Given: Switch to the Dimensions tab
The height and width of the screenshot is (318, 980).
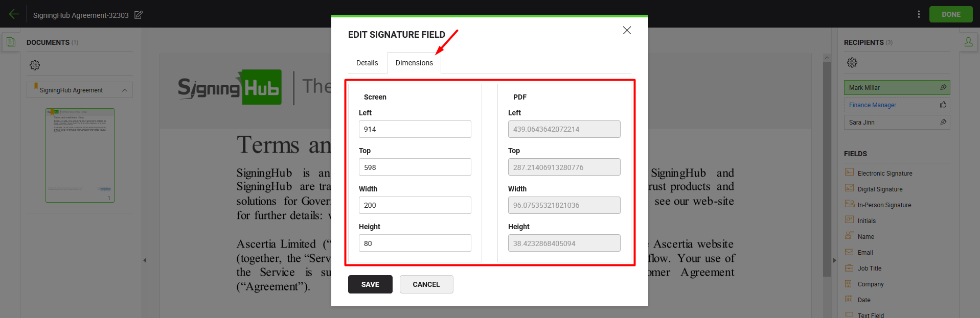Looking at the screenshot, I should coord(414,63).
